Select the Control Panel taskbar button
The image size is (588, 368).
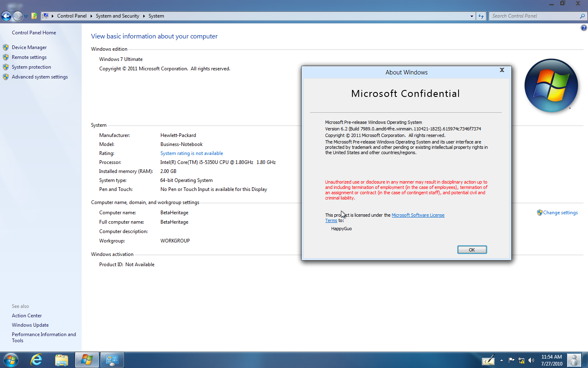tap(112, 360)
